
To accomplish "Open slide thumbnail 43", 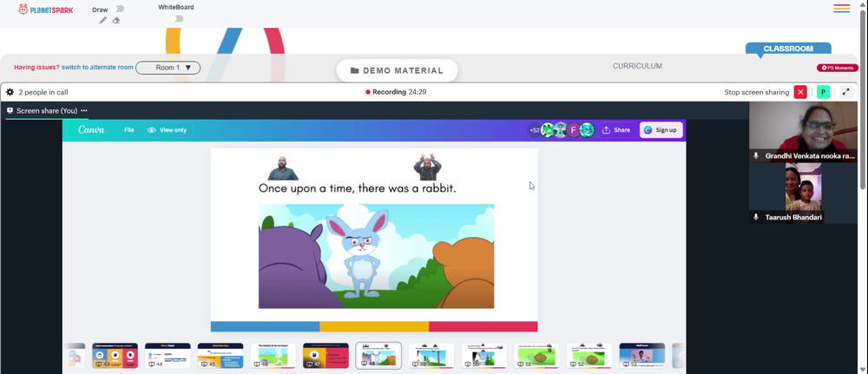I will 115,356.
